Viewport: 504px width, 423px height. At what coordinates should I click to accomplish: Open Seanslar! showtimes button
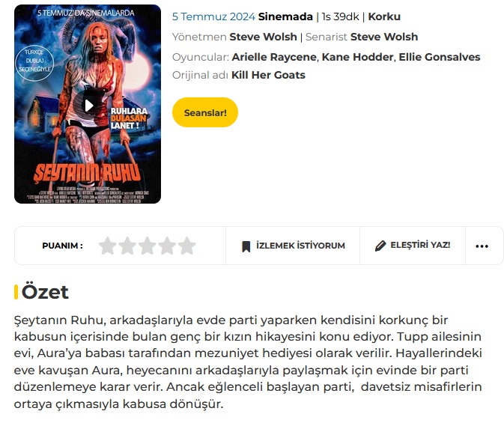pos(205,112)
